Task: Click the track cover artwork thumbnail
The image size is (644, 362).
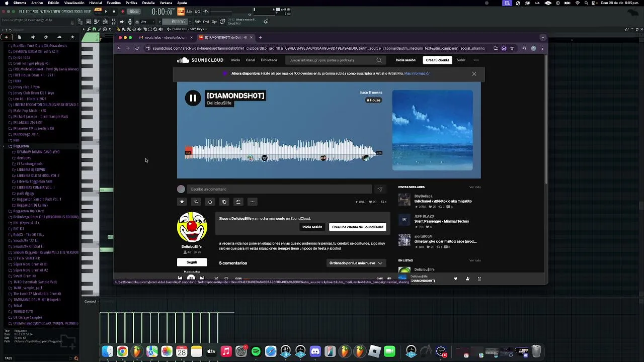Action: pos(433,130)
